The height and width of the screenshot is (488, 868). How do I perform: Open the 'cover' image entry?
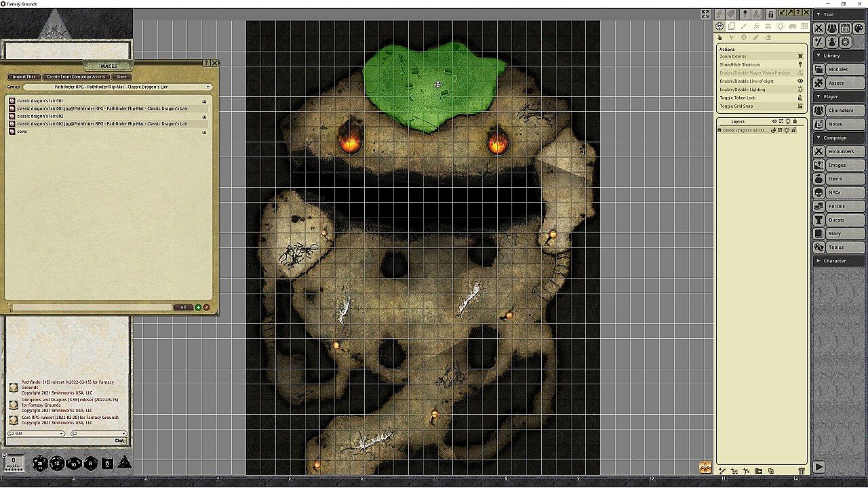tap(108, 131)
